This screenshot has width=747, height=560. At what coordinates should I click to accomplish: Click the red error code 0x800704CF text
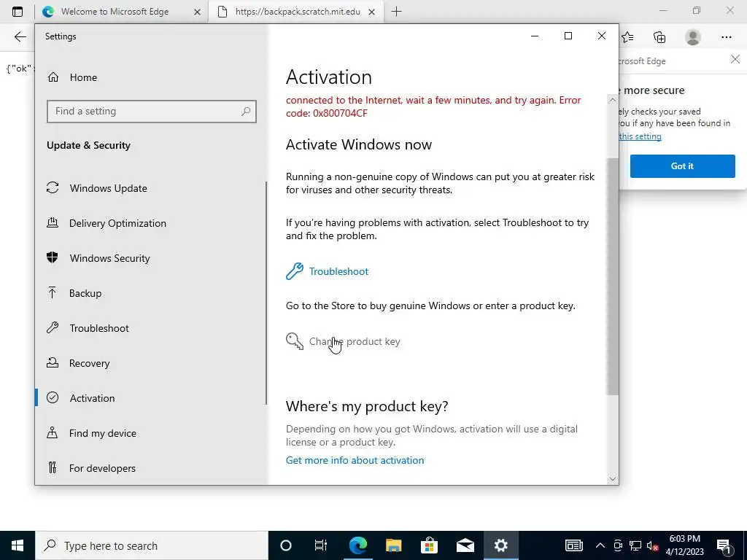[x=340, y=113]
